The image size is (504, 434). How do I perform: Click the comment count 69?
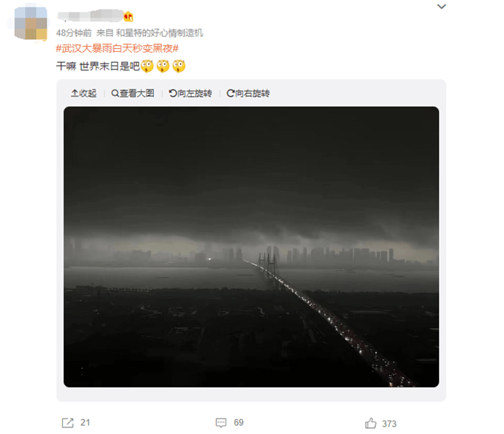(238, 422)
